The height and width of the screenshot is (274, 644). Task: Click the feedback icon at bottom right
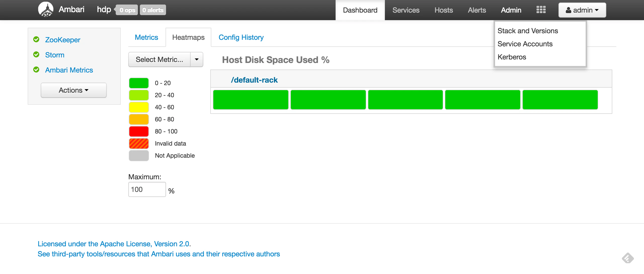point(628,258)
